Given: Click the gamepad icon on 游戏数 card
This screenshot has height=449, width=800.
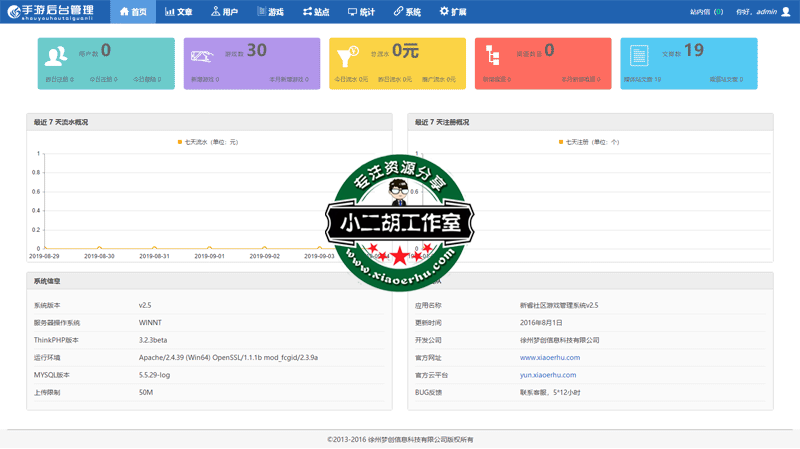Looking at the screenshot, I should click(202, 56).
